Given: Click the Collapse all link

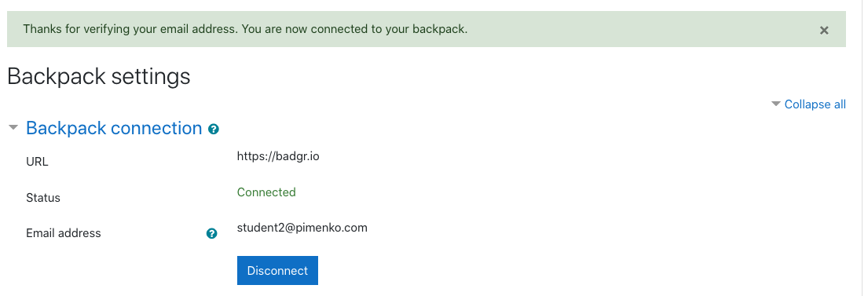Looking at the screenshot, I should click(815, 104).
